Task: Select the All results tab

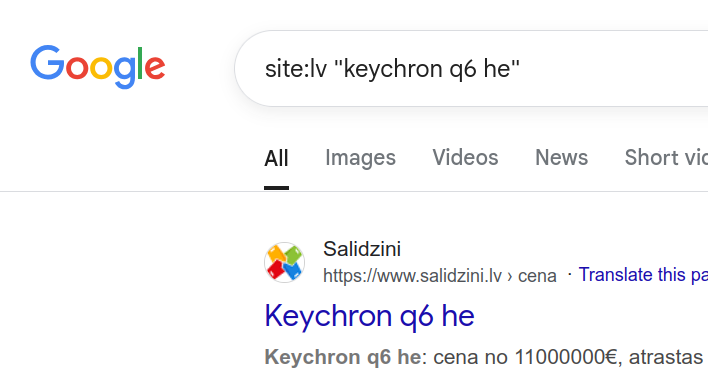Action: 276,158
